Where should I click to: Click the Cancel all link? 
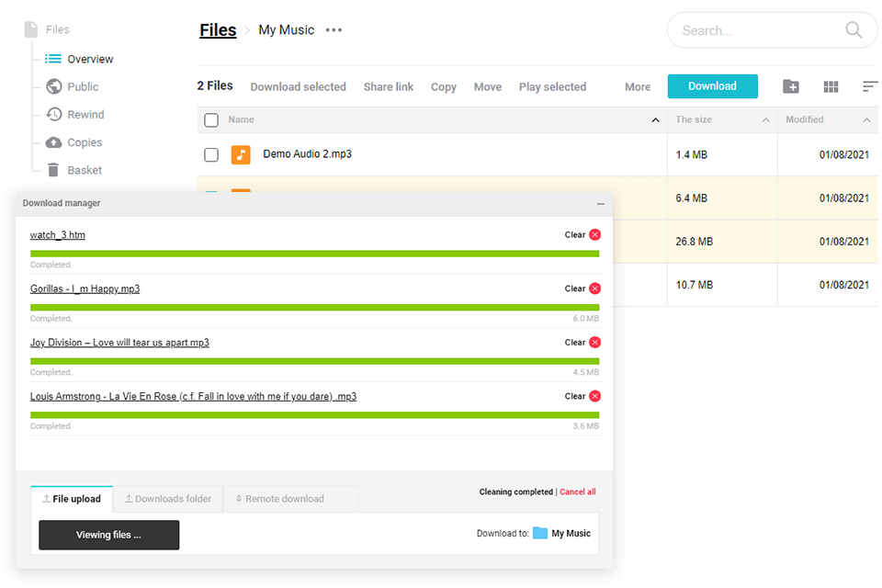click(577, 492)
